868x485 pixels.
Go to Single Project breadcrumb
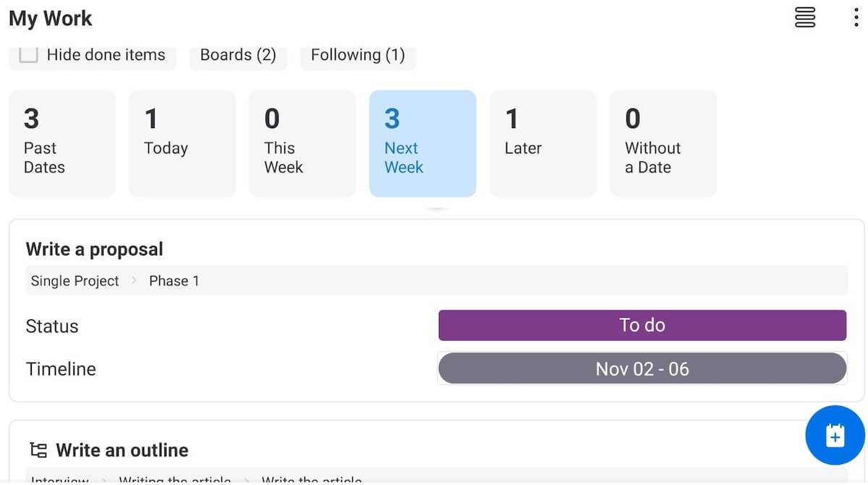tap(75, 281)
